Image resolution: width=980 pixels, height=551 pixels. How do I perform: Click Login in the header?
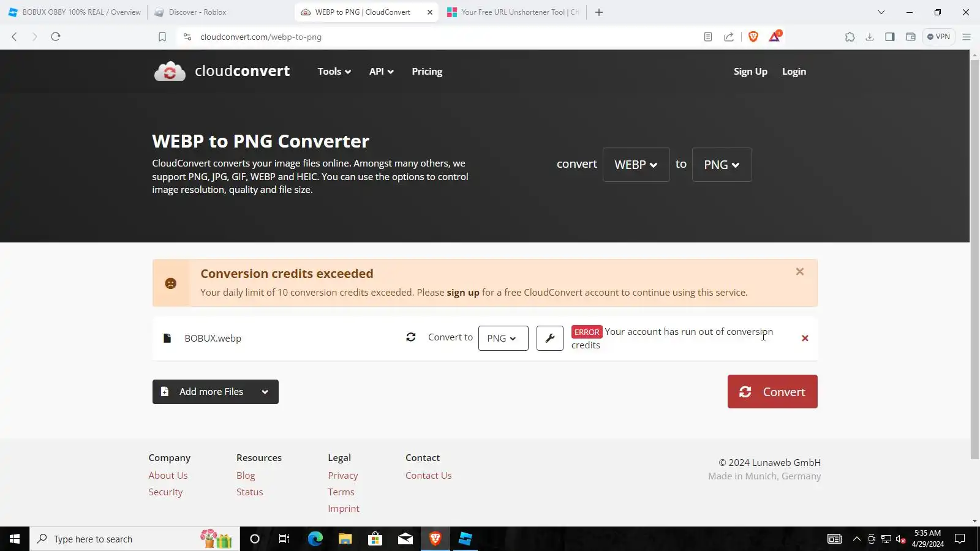click(794, 72)
